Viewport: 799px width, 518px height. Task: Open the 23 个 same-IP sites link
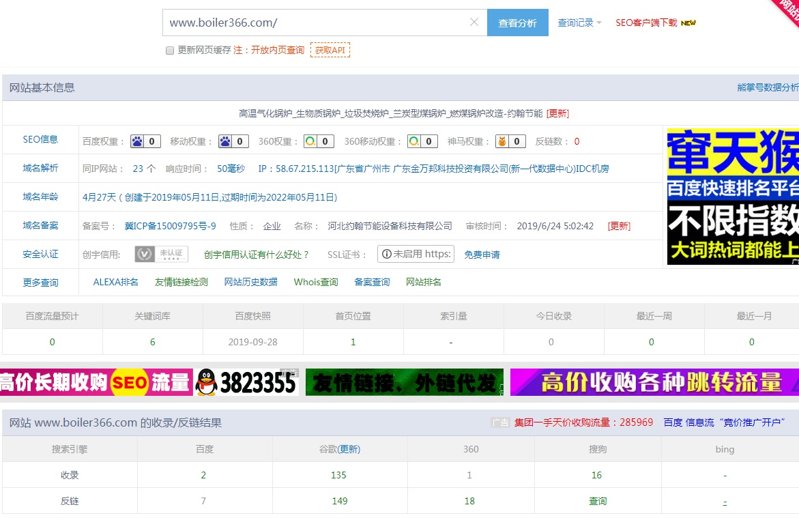(144, 168)
